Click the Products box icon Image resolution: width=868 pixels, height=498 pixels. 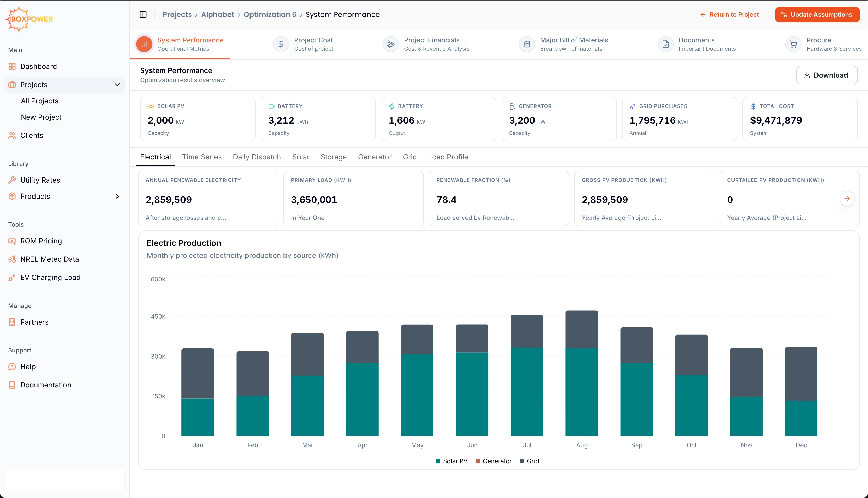(12, 196)
